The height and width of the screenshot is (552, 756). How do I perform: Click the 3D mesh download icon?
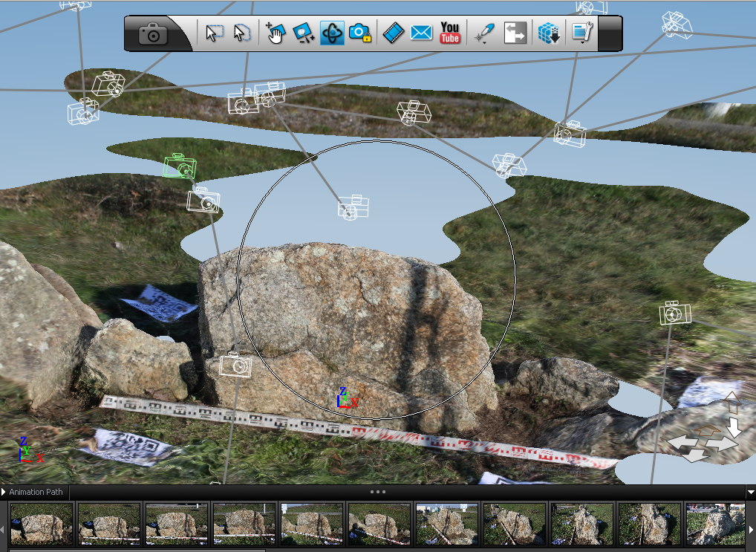550,33
